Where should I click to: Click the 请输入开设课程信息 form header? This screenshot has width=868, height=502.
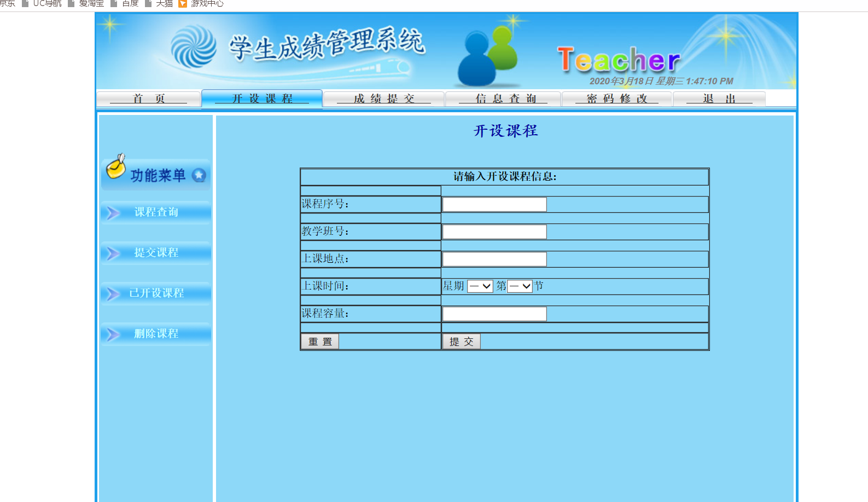pyautogui.click(x=505, y=176)
